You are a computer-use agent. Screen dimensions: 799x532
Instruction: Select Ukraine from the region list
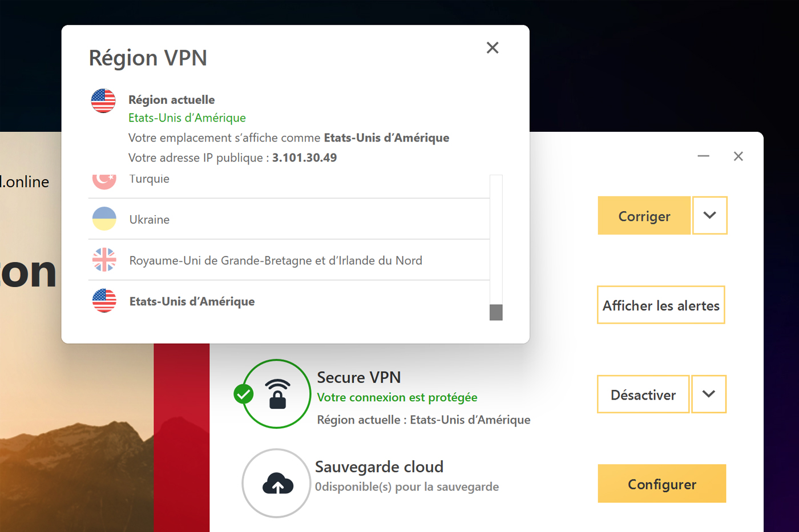(289, 219)
